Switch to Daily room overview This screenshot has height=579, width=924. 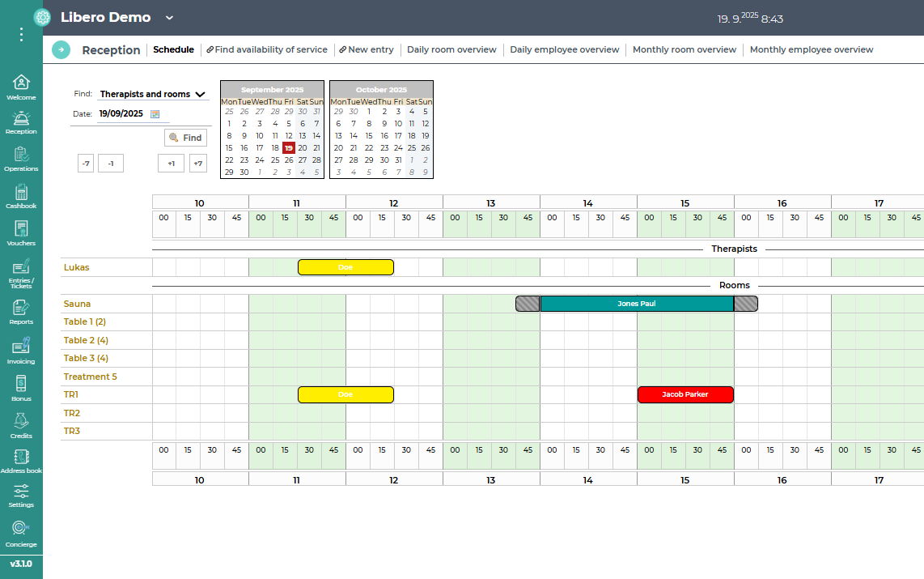pyautogui.click(x=452, y=49)
